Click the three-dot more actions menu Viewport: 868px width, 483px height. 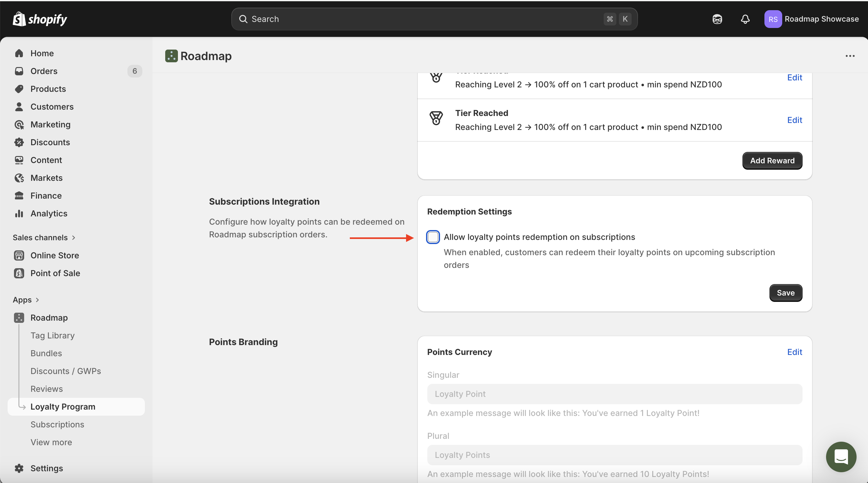[x=850, y=56]
